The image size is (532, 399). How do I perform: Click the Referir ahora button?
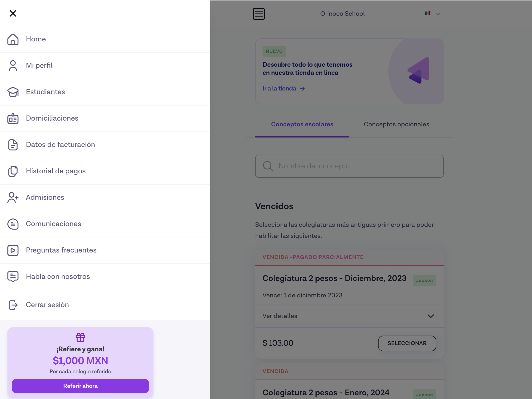(x=80, y=386)
